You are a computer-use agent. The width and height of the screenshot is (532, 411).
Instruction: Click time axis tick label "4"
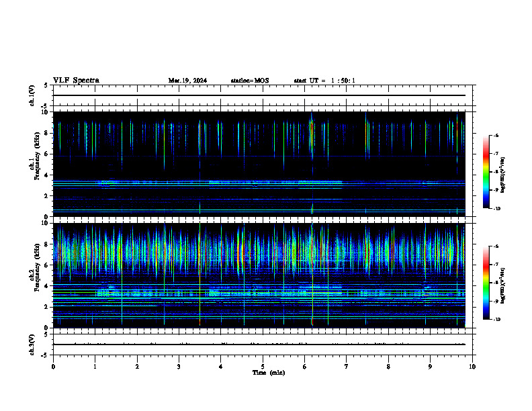coord(221,366)
